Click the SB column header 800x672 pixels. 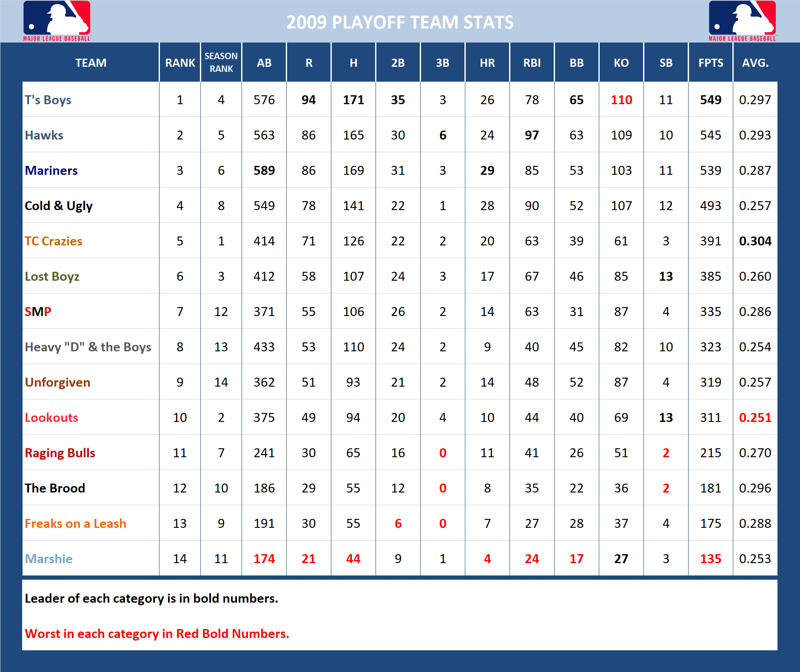(x=666, y=63)
